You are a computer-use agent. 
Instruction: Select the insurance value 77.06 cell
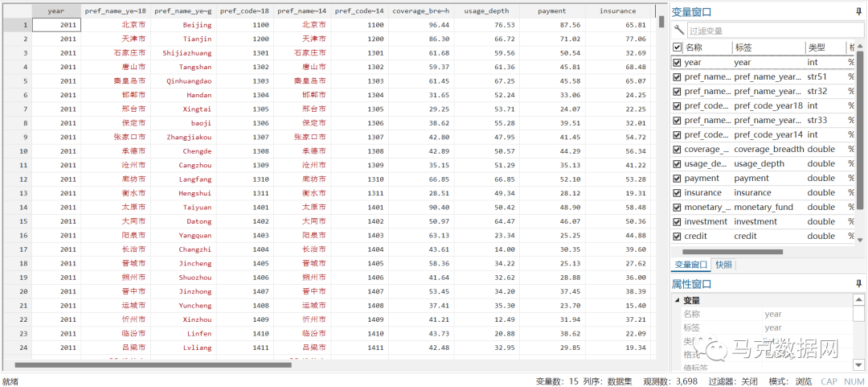tap(617, 39)
